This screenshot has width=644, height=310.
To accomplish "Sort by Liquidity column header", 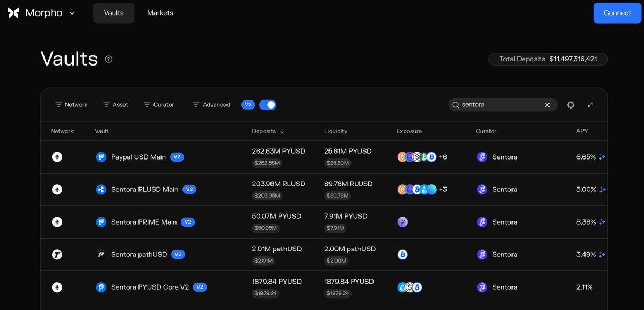I will pyautogui.click(x=335, y=131).
